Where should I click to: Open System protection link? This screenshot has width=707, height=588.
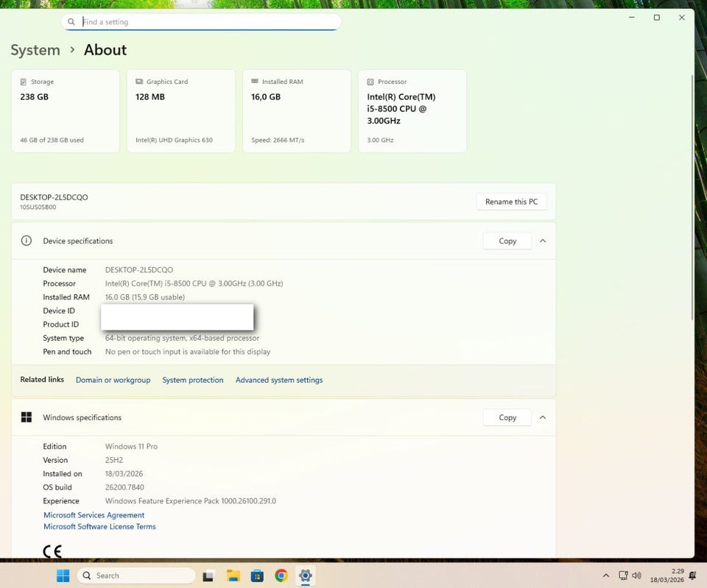[193, 380]
